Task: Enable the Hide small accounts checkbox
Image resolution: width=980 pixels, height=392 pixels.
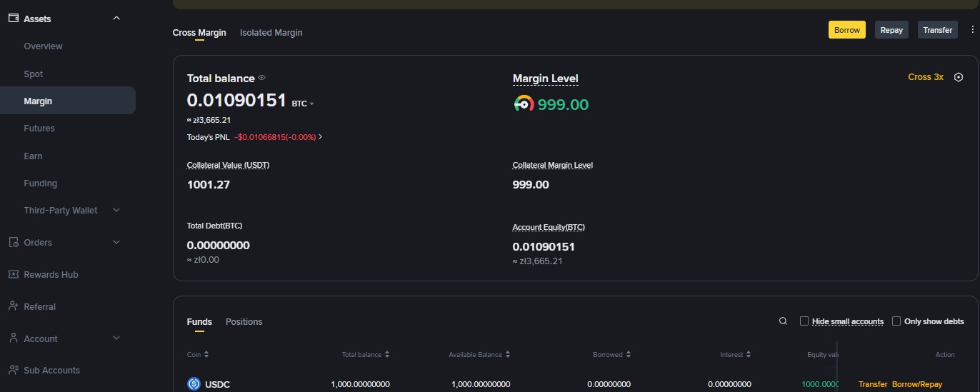Action: (x=804, y=321)
